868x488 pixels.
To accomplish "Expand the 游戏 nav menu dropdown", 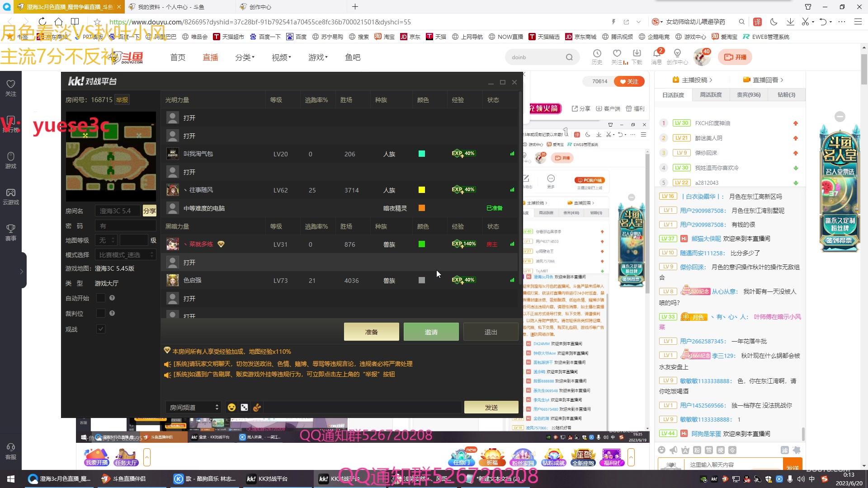I will [x=318, y=57].
